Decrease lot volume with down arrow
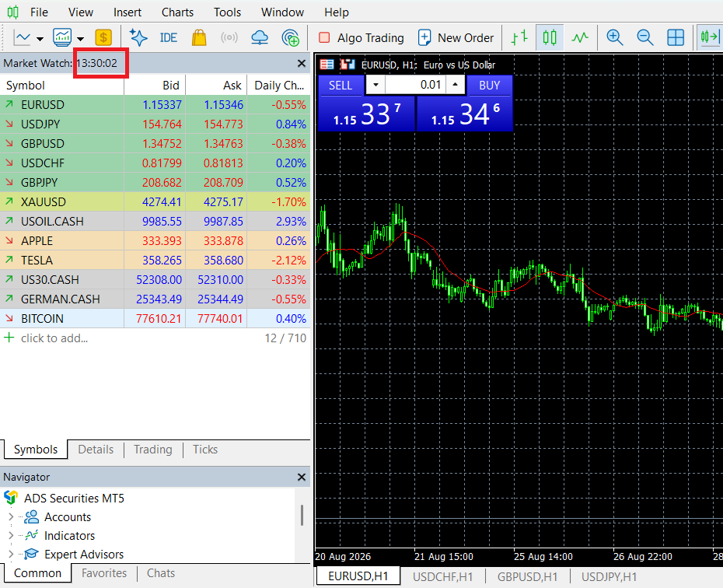723x588 pixels. click(x=375, y=85)
